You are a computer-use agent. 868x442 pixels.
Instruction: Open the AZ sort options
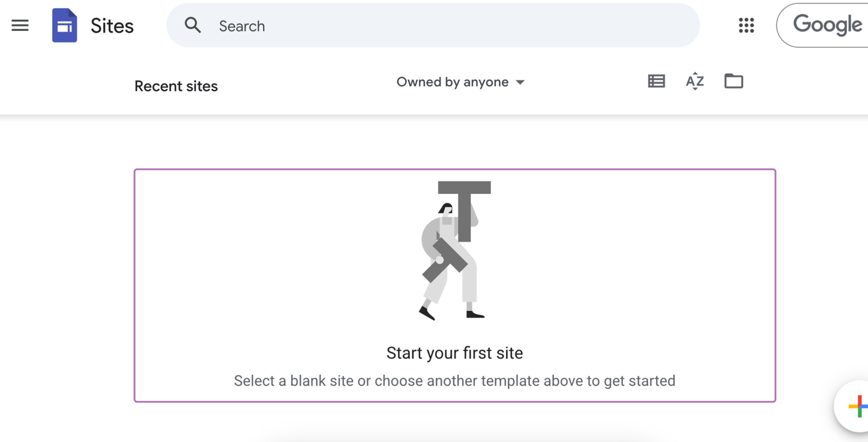point(695,81)
